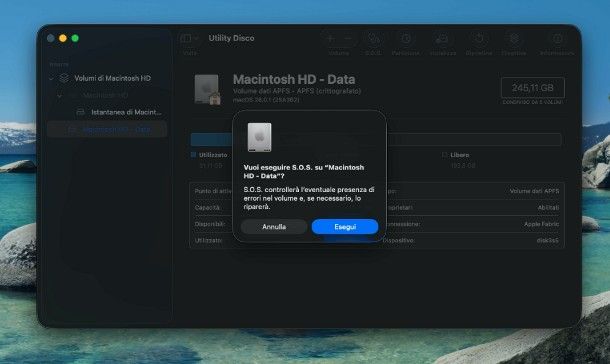Open the Vista sidebar view menu

(x=190, y=38)
